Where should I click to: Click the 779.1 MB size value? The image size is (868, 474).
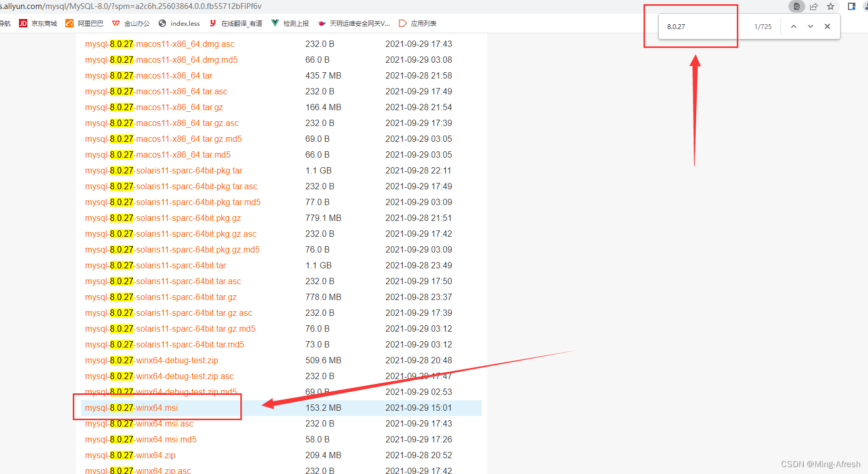323,218
